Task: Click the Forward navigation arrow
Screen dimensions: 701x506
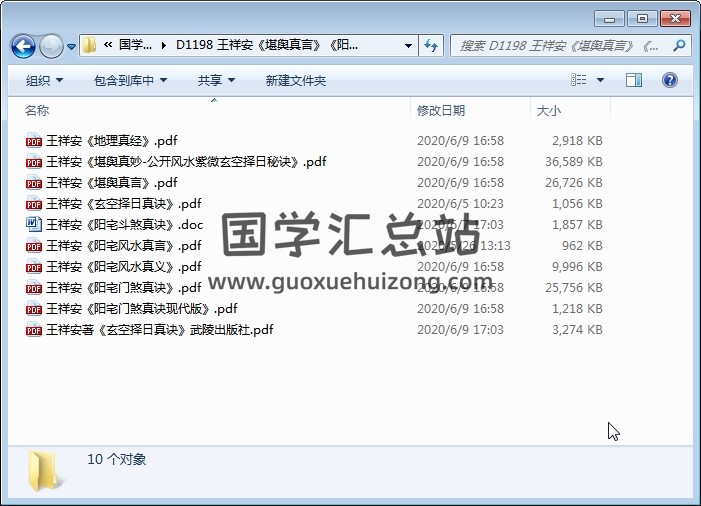Action: [x=51, y=46]
